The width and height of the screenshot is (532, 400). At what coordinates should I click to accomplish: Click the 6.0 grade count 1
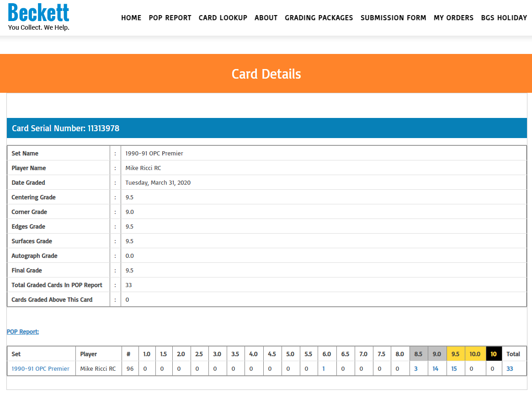point(324,368)
